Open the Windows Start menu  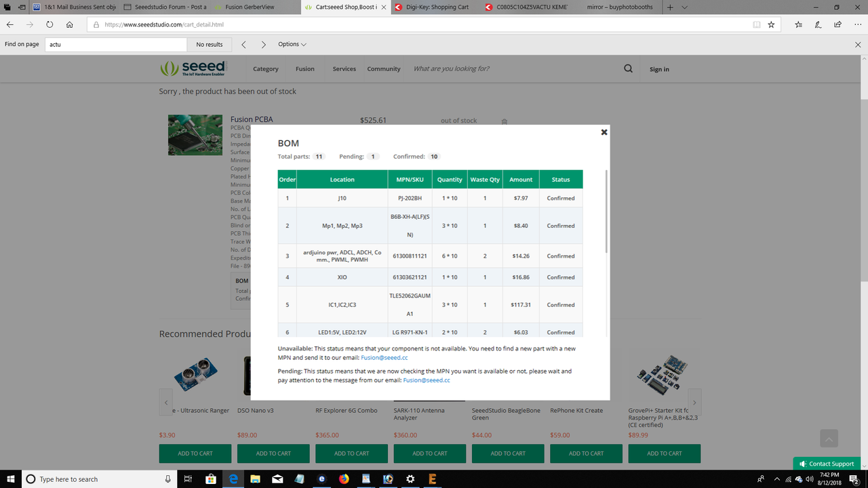(x=11, y=479)
